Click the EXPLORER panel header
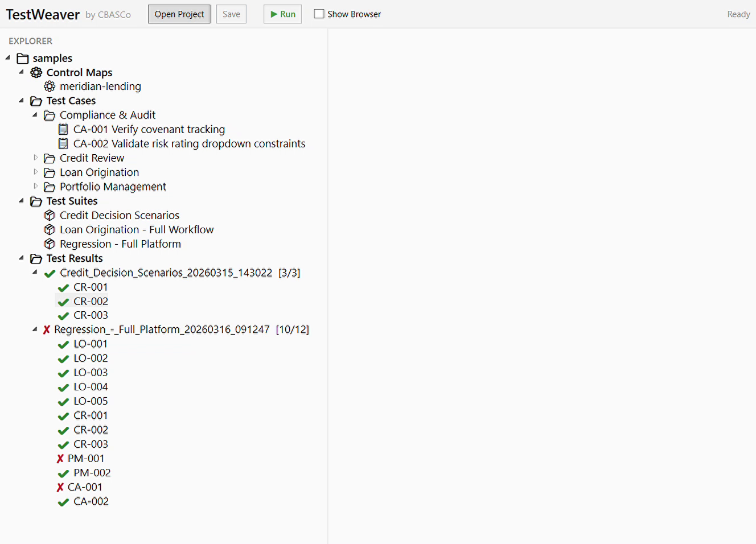The height and width of the screenshot is (544, 756). coord(30,41)
